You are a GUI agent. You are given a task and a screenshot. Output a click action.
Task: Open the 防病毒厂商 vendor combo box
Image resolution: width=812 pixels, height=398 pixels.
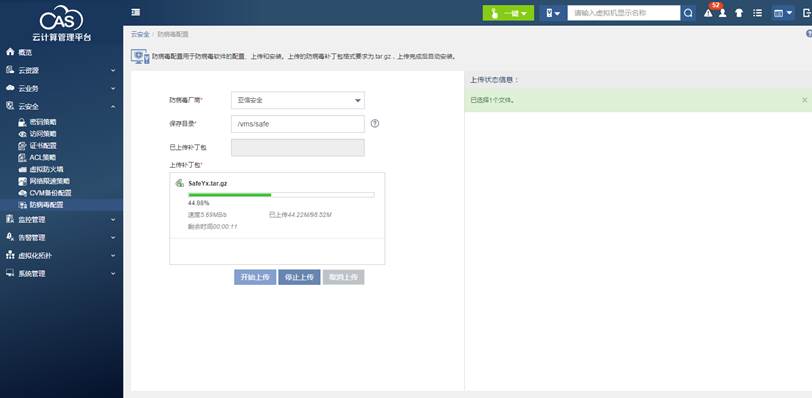298,100
